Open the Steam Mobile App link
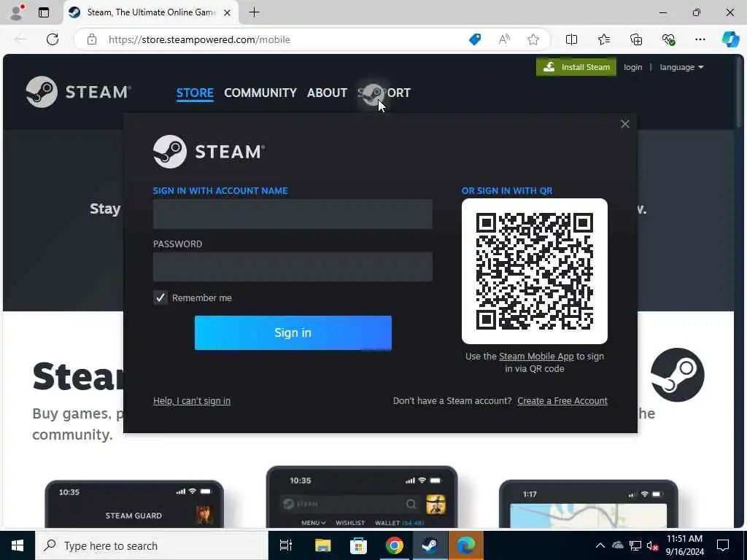This screenshot has width=747, height=560. point(536,356)
